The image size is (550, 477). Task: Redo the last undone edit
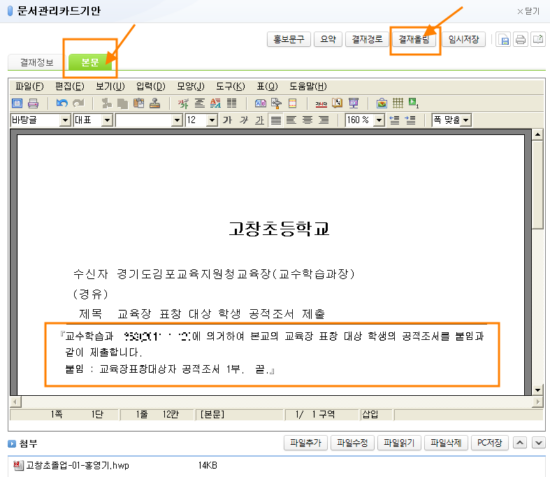[x=78, y=103]
